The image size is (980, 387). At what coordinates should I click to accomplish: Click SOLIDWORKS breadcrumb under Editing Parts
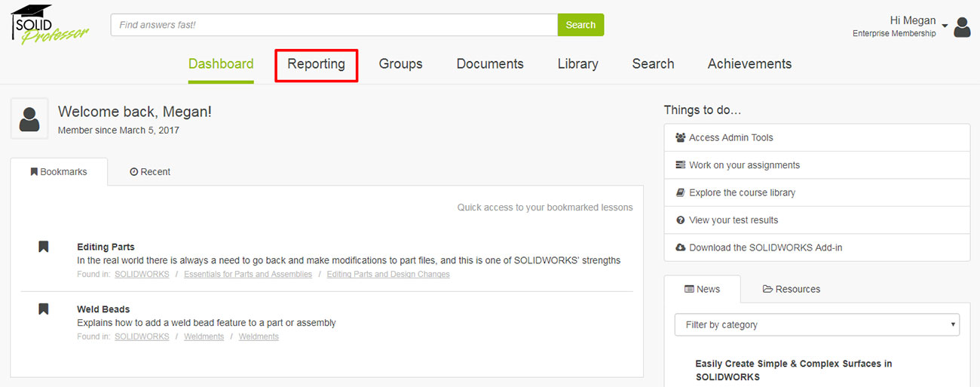point(142,275)
